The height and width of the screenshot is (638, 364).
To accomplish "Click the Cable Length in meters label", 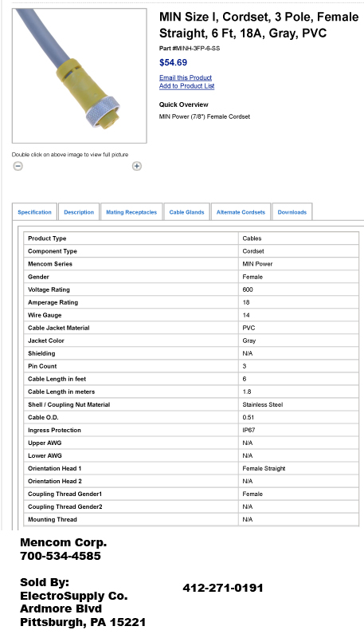I will (x=61, y=392).
